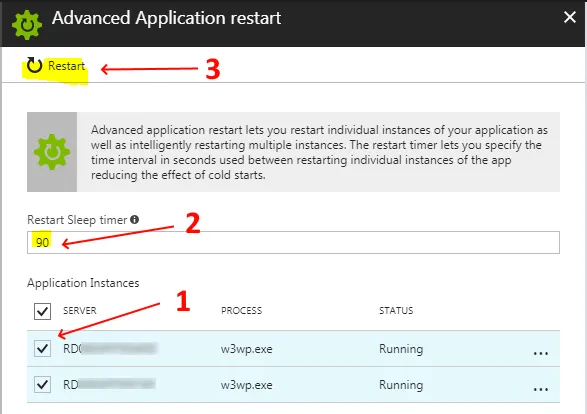Screen dimensions: 587x414
Task: Click the Advanced Application restart title text
Action: tap(167, 18)
